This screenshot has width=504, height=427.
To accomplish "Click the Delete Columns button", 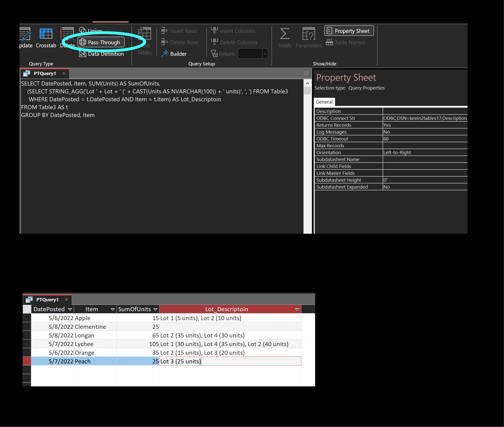I will click(234, 42).
